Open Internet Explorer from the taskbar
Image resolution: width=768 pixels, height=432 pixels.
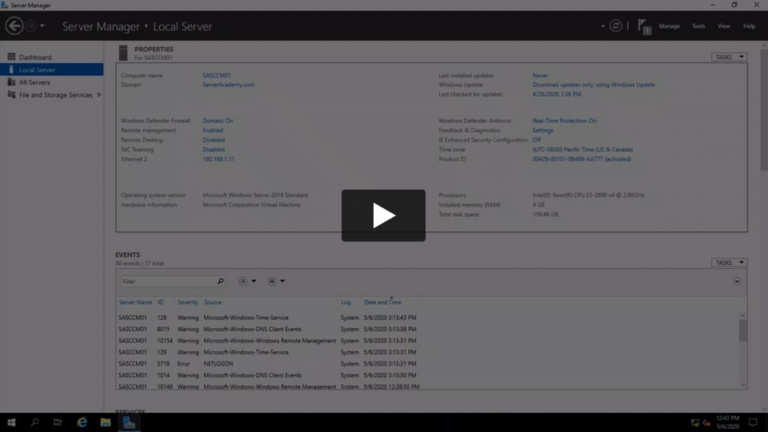click(82, 422)
